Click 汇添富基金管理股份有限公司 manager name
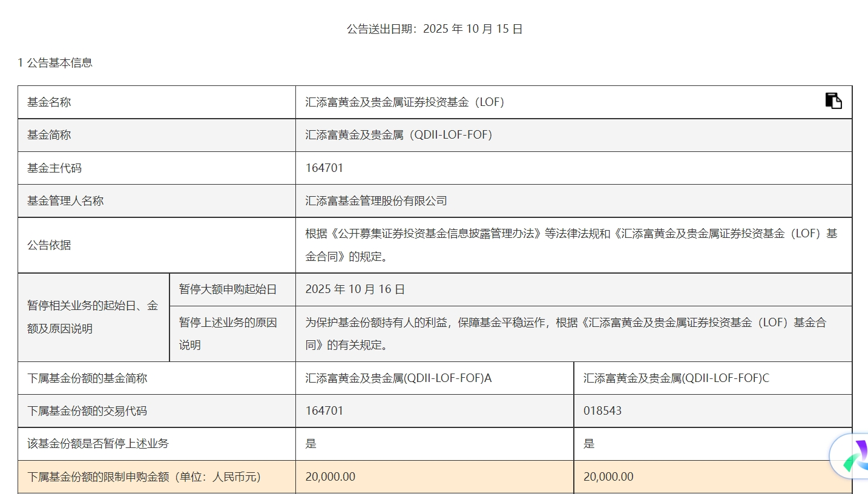Screen dimensions: 868x494 click(x=376, y=200)
